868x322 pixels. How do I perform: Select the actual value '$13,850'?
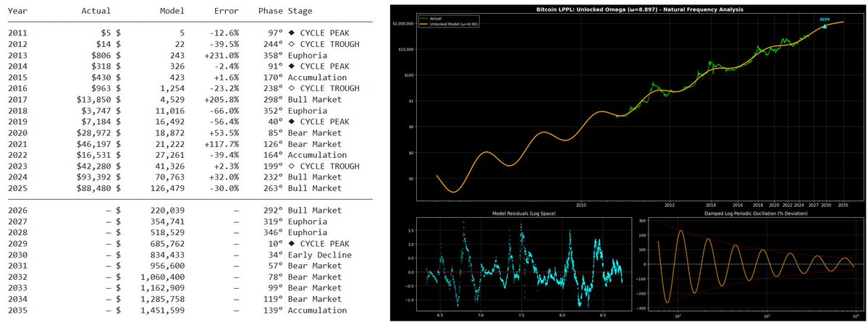[x=94, y=100]
